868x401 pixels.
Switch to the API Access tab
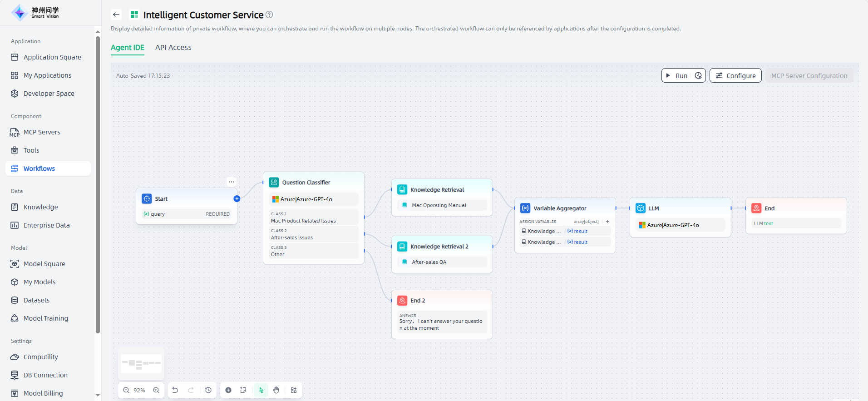pos(173,48)
